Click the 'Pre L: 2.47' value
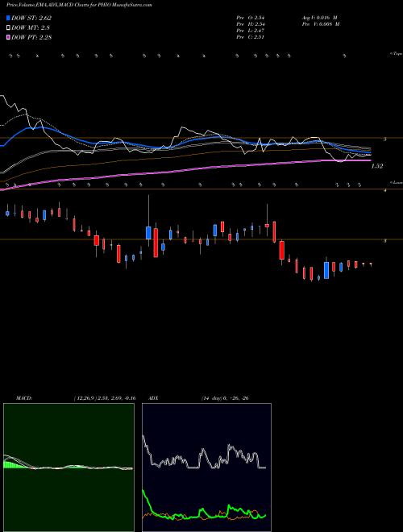The image size is (403, 532). [x=251, y=31]
